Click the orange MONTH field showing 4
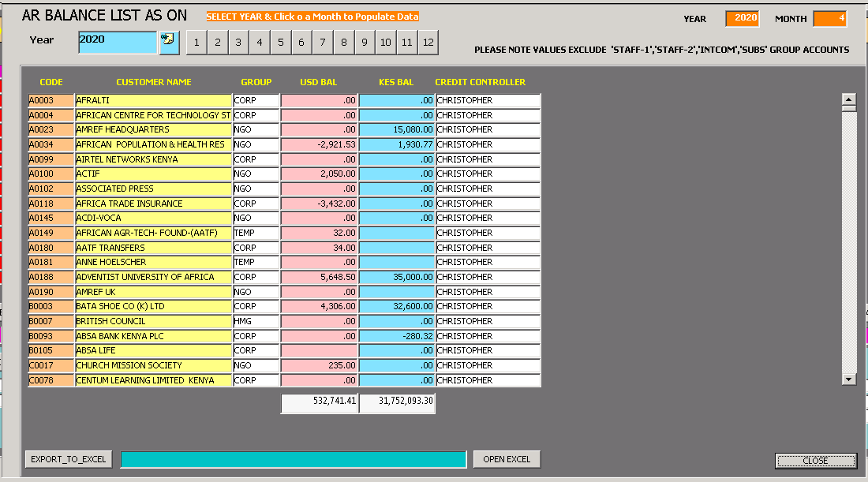Screen dimensions: 868x482 pyautogui.click(x=830, y=18)
